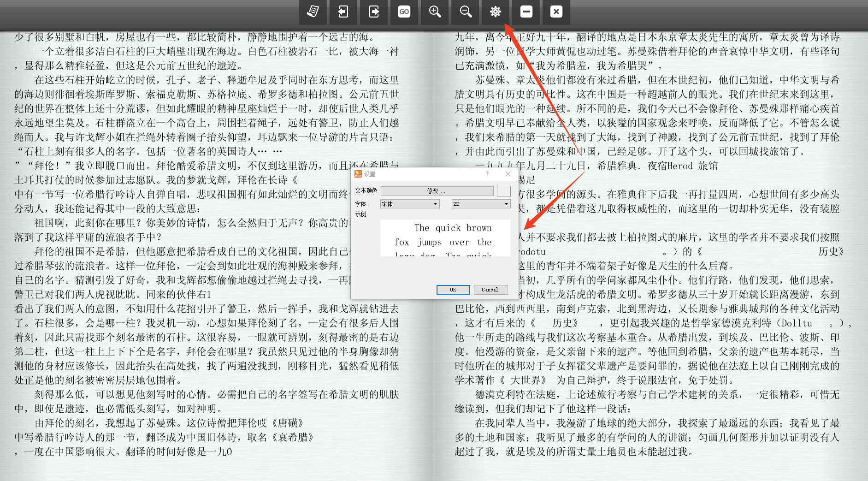This screenshot has width=868, height=481.
Task: Click the 示例 label
Action: tap(360, 214)
